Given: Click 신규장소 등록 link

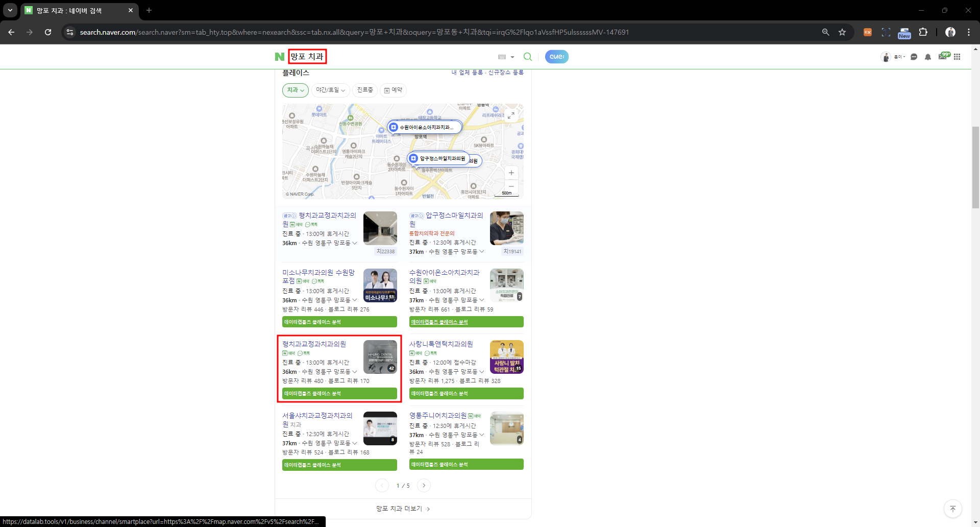Looking at the screenshot, I should point(506,73).
